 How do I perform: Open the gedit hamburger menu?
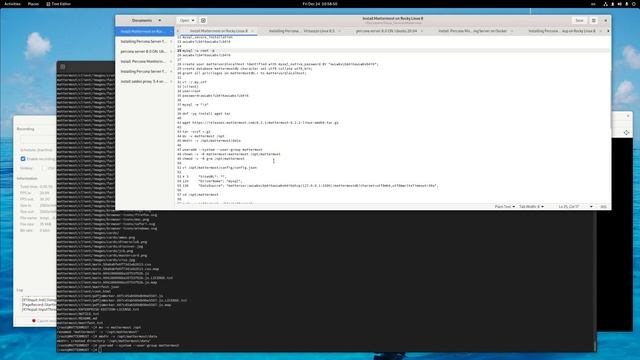coord(593,20)
